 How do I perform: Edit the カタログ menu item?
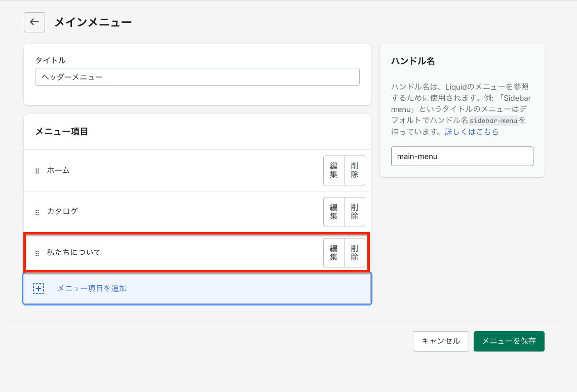click(334, 211)
